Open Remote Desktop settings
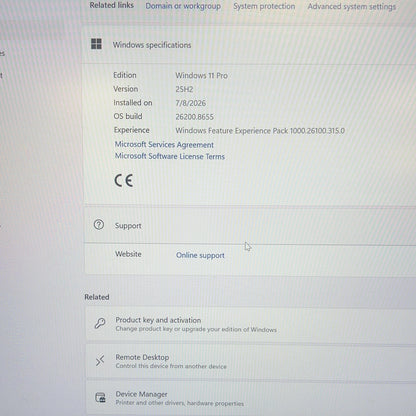Viewport: 416px width, 416px height. [251, 361]
